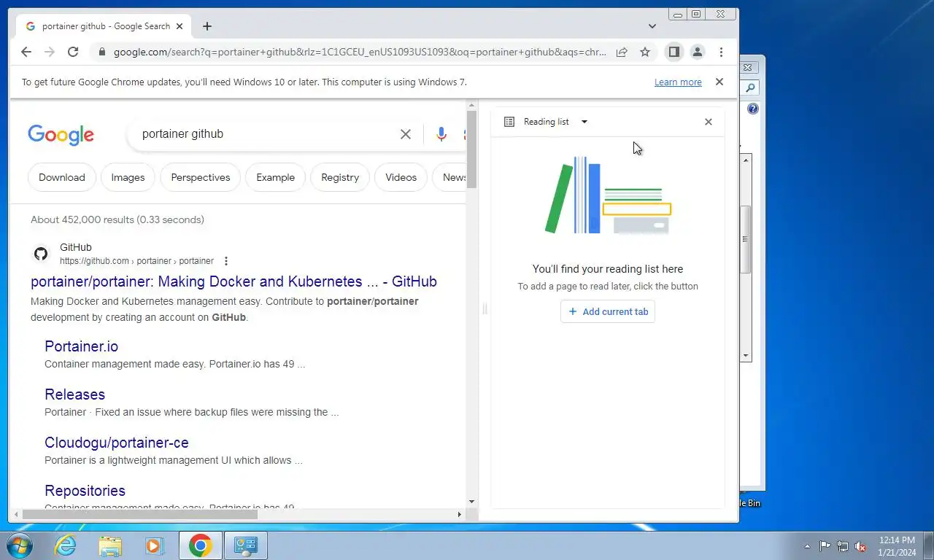Image resolution: width=934 pixels, height=560 pixels.
Task: Open the Cloudogu/portainer-ce sitelink
Action: pyautogui.click(x=117, y=443)
